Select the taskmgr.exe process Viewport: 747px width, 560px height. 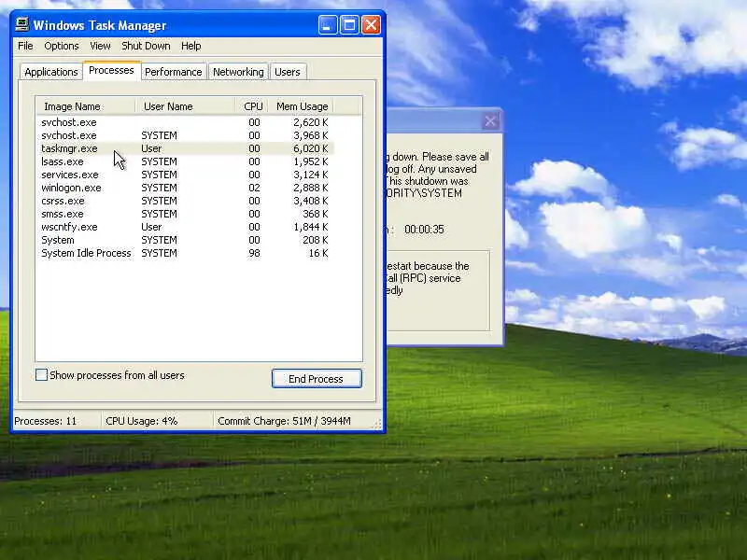[x=185, y=148]
